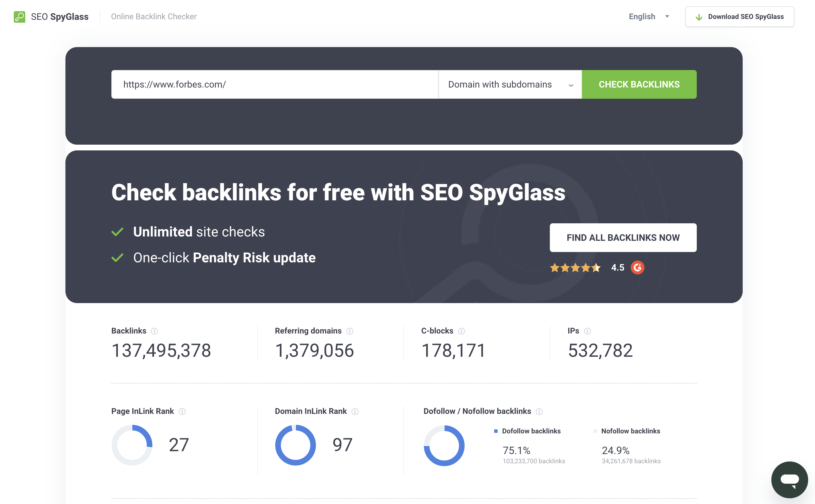Select the 75.1% dofollow percentage
Image resolution: width=815 pixels, height=504 pixels.
click(517, 450)
